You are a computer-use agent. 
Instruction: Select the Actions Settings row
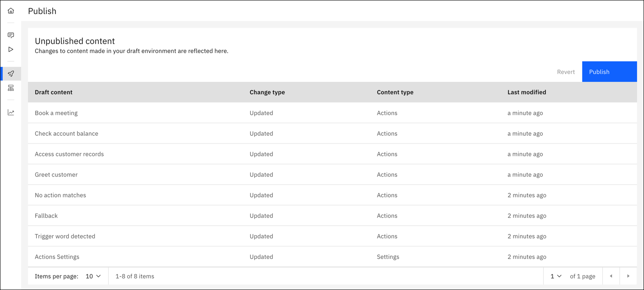tap(57, 257)
